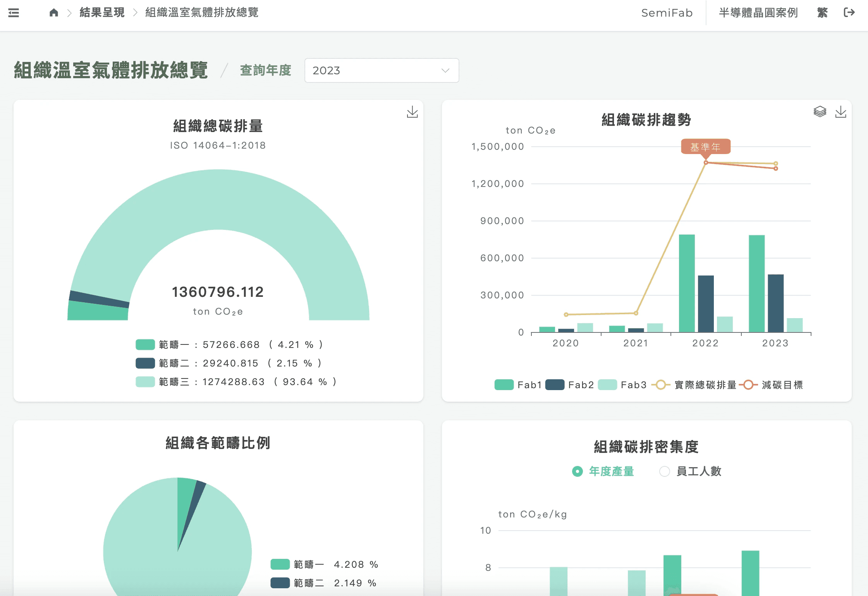Select the 年度產量 radio option
The width and height of the screenshot is (868, 596).
[577, 471]
